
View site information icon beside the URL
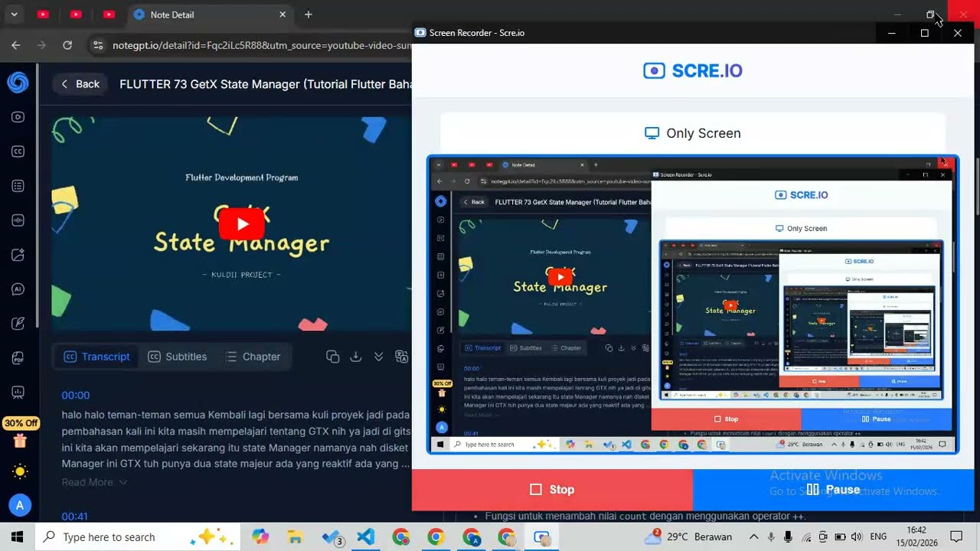tap(98, 45)
